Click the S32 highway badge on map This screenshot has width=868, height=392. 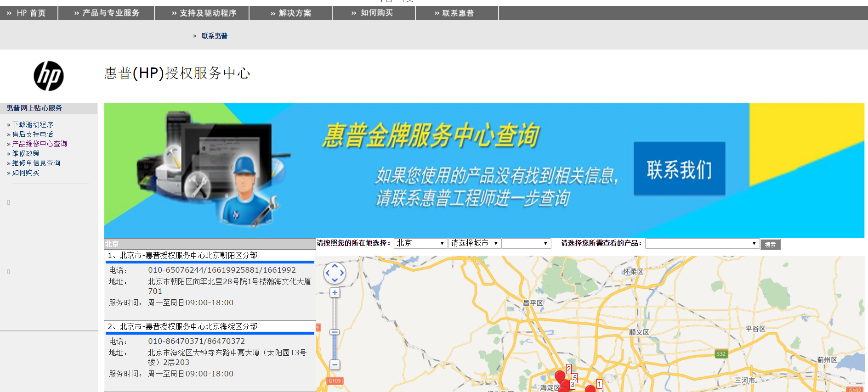[x=721, y=353]
